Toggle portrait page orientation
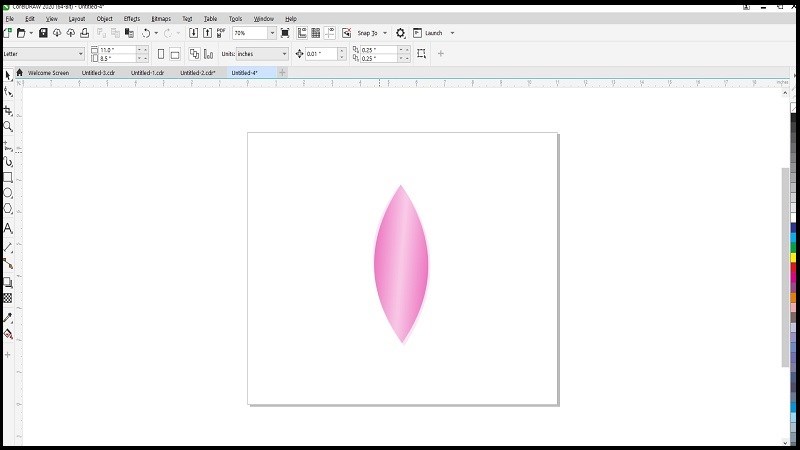Screen dimensions: 800x450 click(x=160, y=54)
